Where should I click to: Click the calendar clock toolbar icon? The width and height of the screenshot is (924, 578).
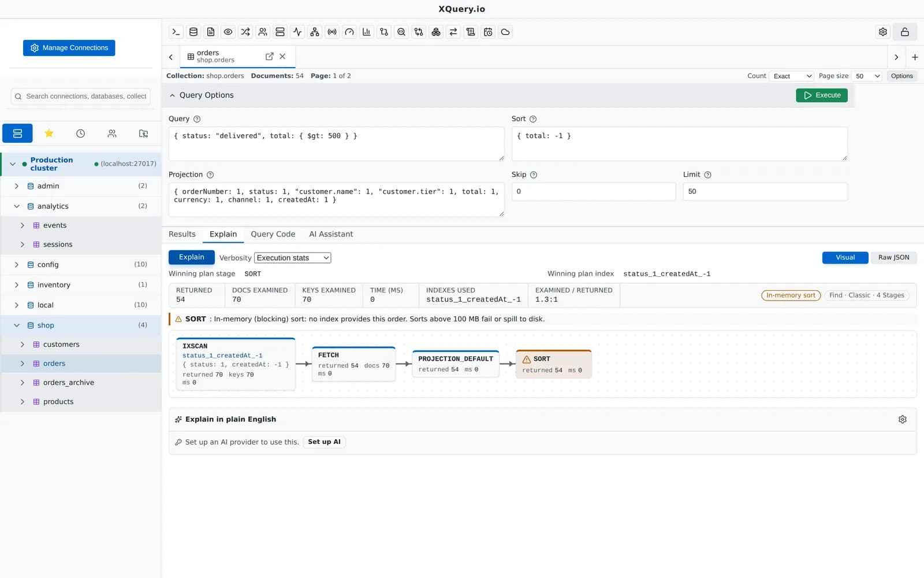pyautogui.click(x=488, y=32)
